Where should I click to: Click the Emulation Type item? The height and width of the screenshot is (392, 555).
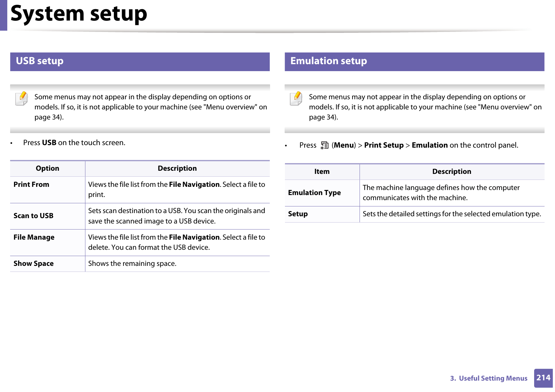pyautogui.click(x=314, y=193)
